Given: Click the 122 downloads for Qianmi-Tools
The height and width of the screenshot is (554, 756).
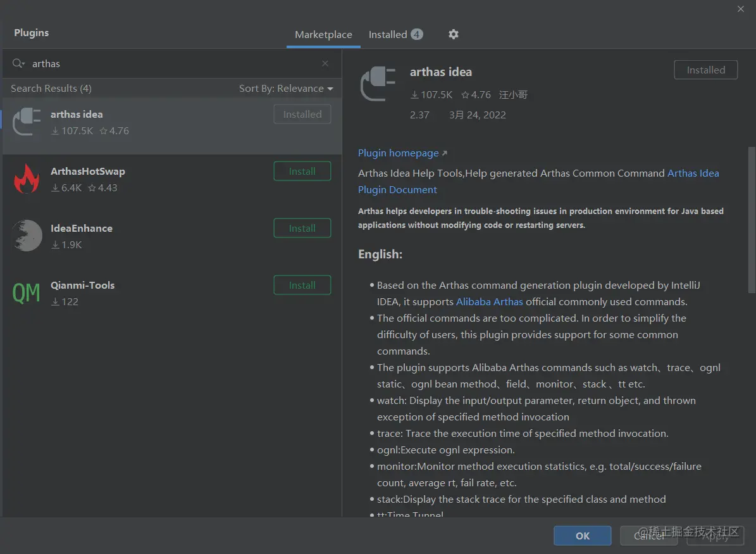Looking at the screenshot, I should click(x=70, y=301).
